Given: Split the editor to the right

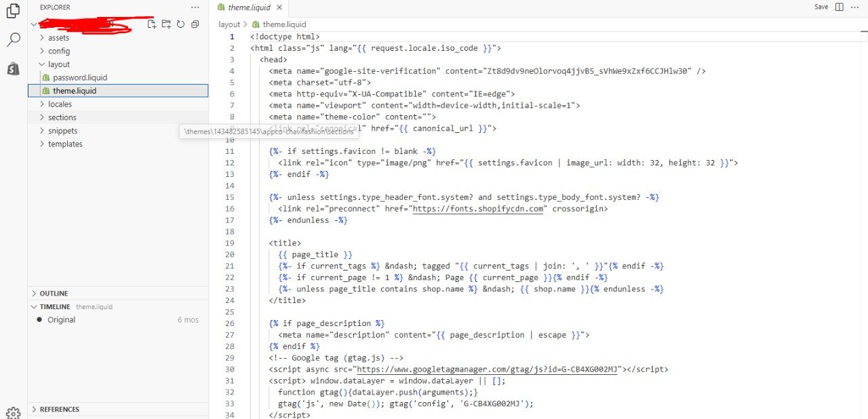Looking at the screenshot, I should click(x=840, y=7).
